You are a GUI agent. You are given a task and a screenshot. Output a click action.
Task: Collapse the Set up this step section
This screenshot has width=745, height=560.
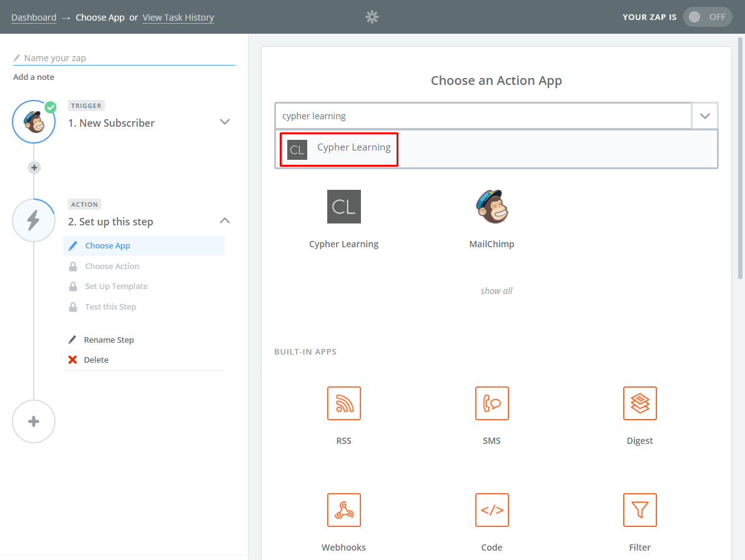pyautogui.click(x=225, y=220)
